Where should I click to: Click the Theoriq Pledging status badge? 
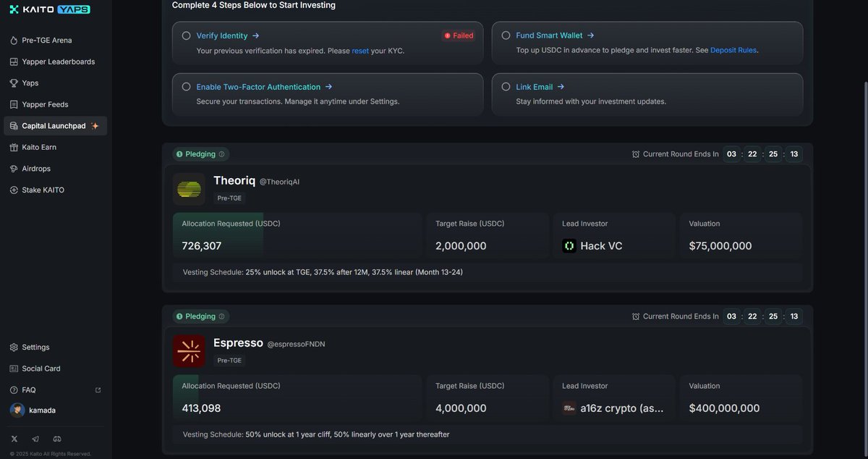[201, 154]
